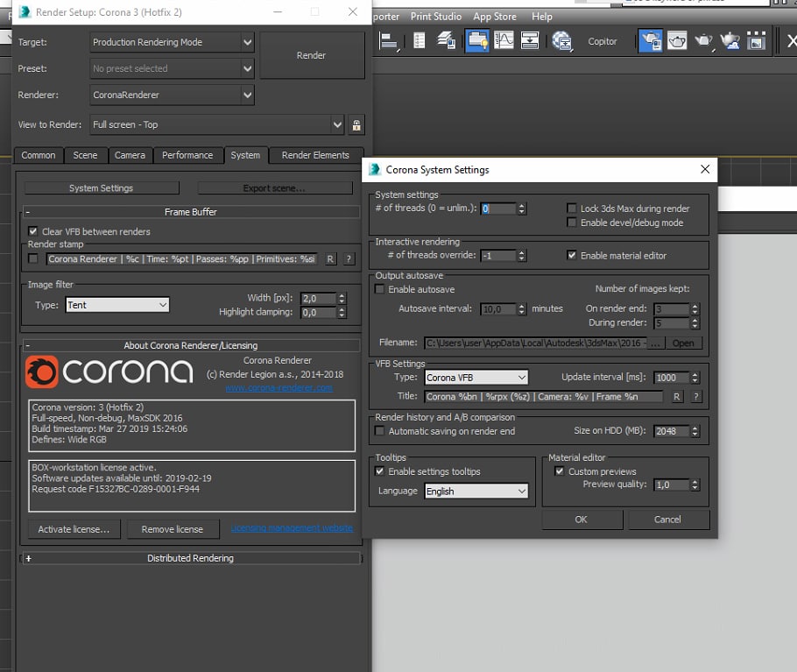The height and width of the screenshot is (672, 797).
Task: Collapse the Frame Buffer rollout
Action: click(191, 212)
